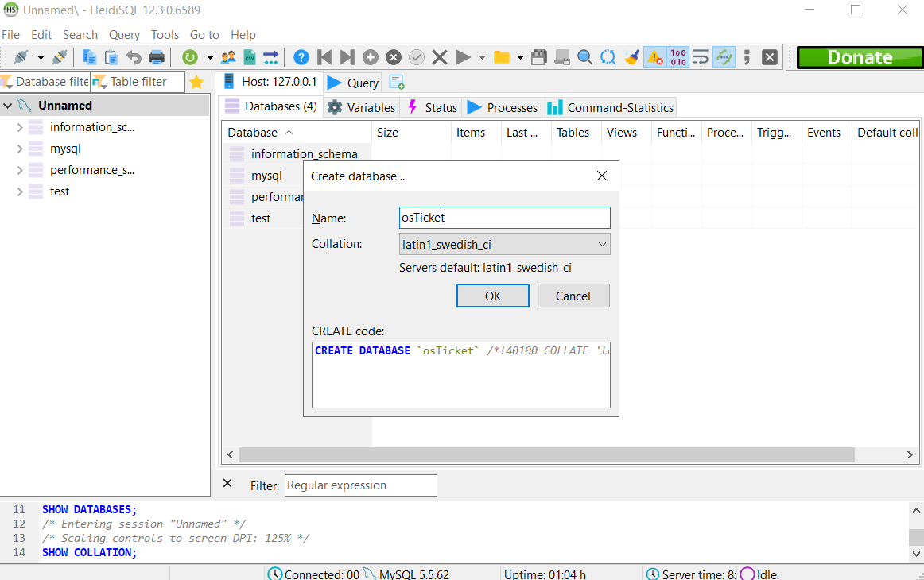Click the connect session plug icon
Image resolution: width=924 pixels, height=580 pixels.
point(21,57)
